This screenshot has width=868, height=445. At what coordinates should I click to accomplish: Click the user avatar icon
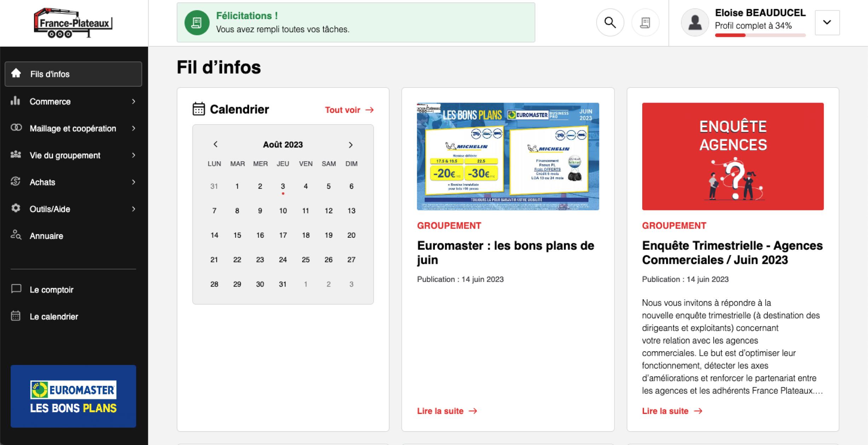click(695, 22)
